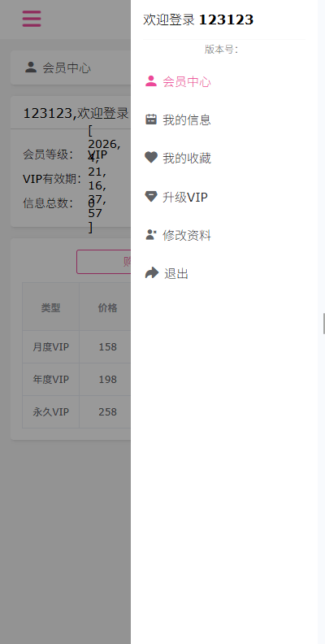
Task: Click the heart icon beside 我的收藏
Action: [151, 157]
